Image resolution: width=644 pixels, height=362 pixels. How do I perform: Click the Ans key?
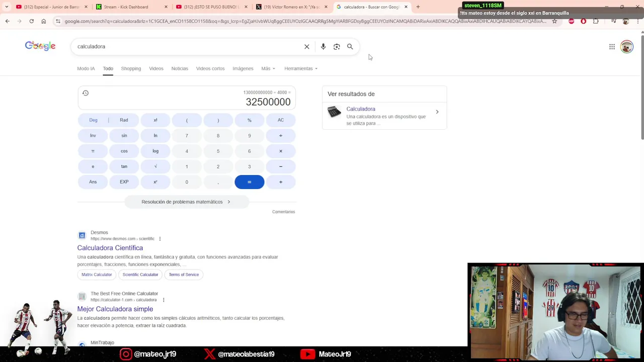(93, 182)
